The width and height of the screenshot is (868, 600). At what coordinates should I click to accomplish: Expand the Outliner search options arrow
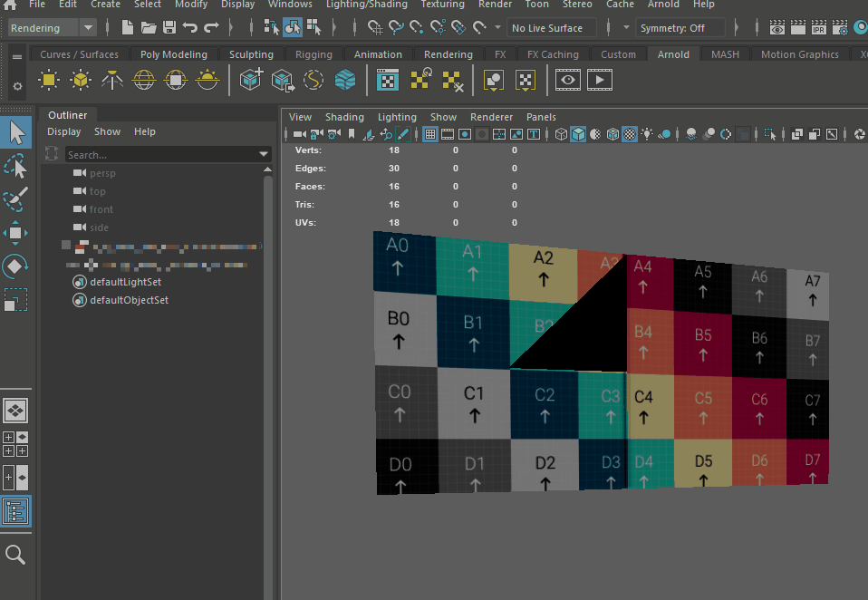(x=264, y=155)
